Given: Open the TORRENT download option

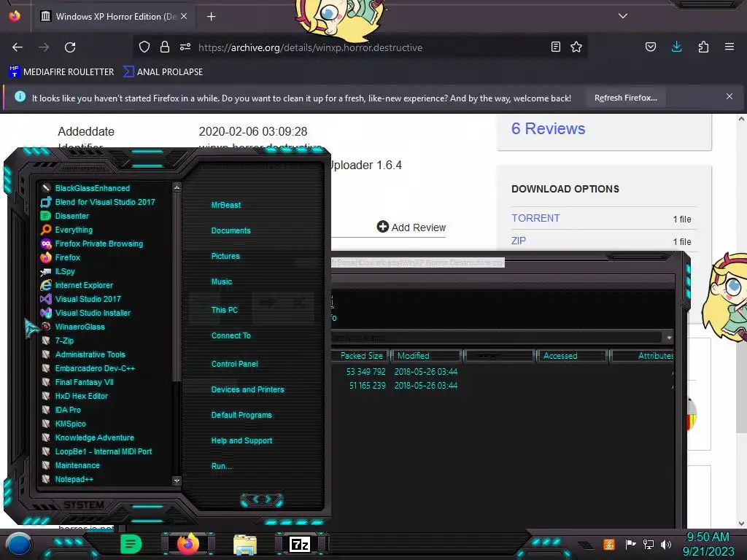Looking at the screenshot, I should pyautogui.click(x=535, y=218).
